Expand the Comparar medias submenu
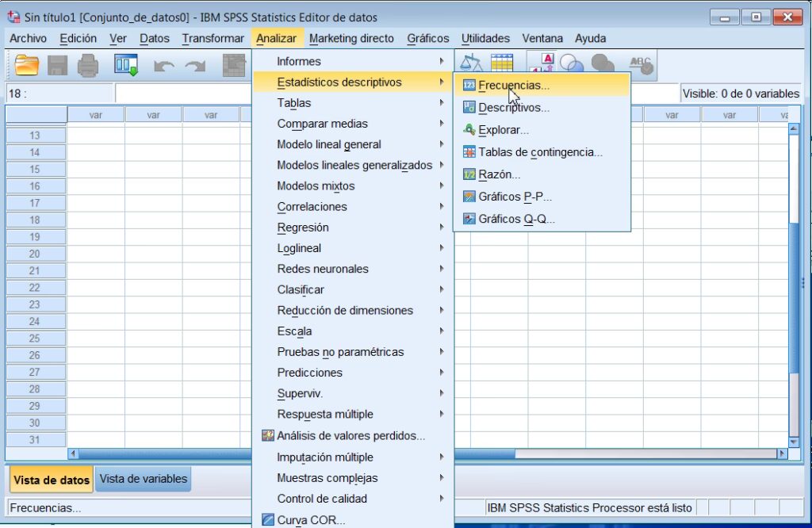Image resolution: width=812 pixels, height=528 pixels. coord(322,124)
